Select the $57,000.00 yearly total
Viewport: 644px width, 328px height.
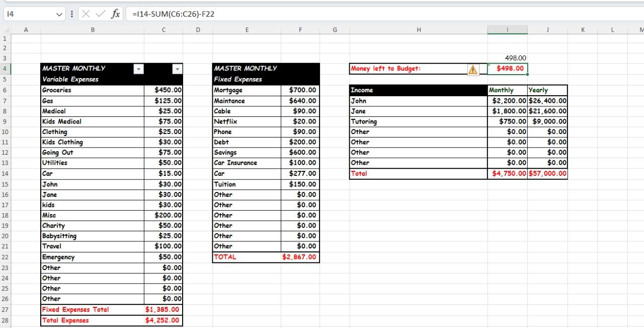pos(547,174)
